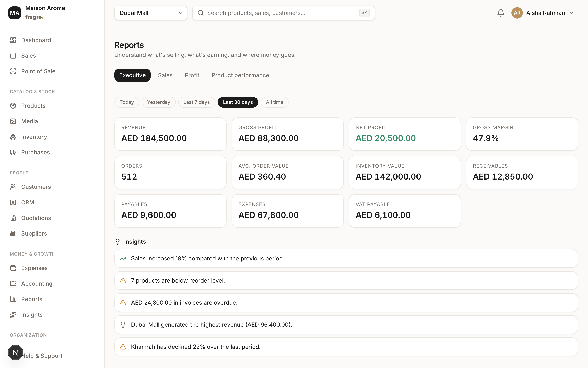Click the Expenses wallet icon
588x368 pixels.
pyautogui.click(x=13, y=268)
